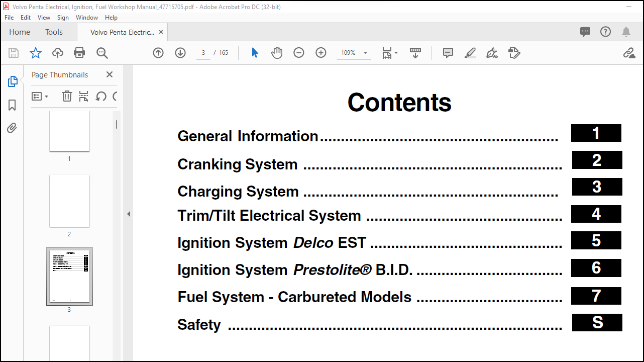Open the Help menu
The width and height of the screenshot is (644, 362).
click(x=111, y=17)
